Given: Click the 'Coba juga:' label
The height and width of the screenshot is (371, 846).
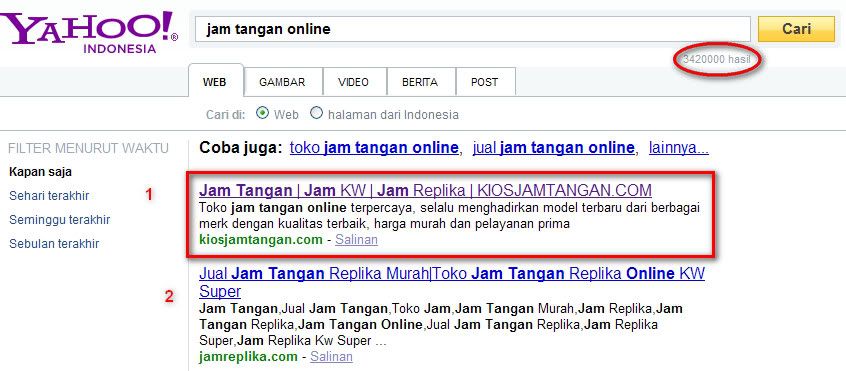Looking at the screenshot, I should (x=241, y=148).
